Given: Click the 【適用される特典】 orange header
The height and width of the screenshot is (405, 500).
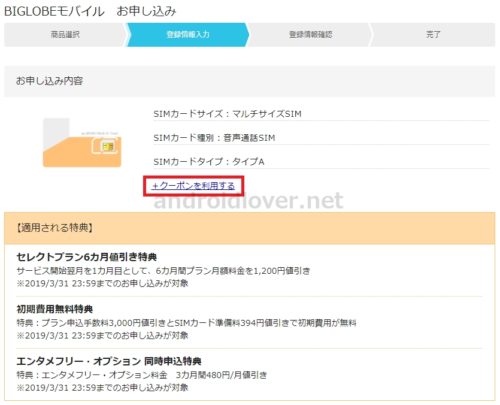Looking at the screenshot, I should 250,228.
